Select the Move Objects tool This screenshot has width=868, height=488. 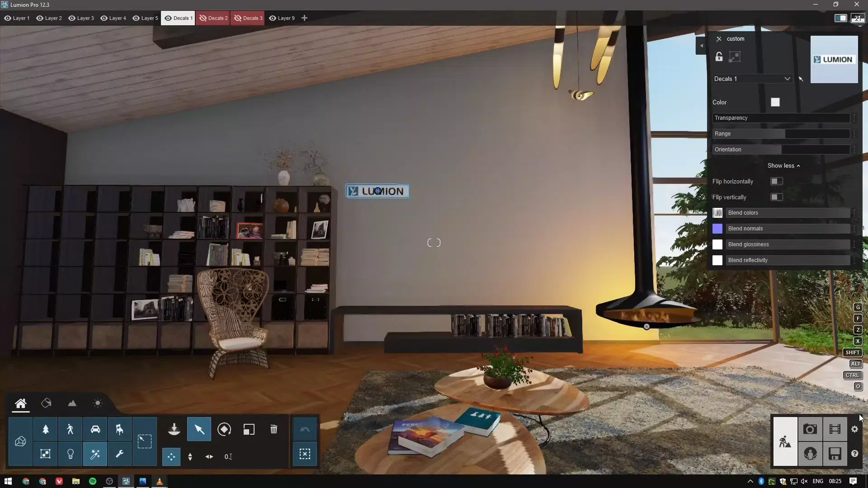tap(171, 456)
